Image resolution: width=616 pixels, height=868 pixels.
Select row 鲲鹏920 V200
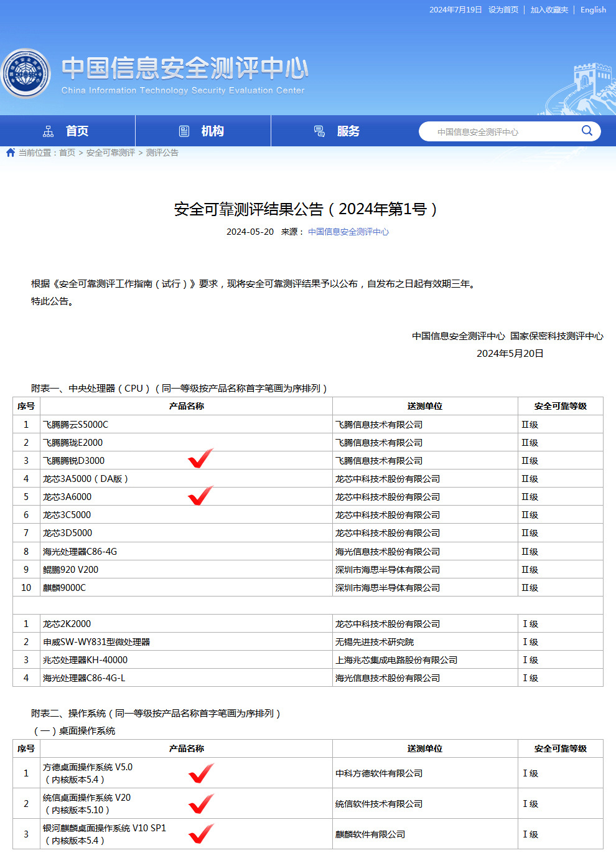pyautogui.click(x=307, y=570)
